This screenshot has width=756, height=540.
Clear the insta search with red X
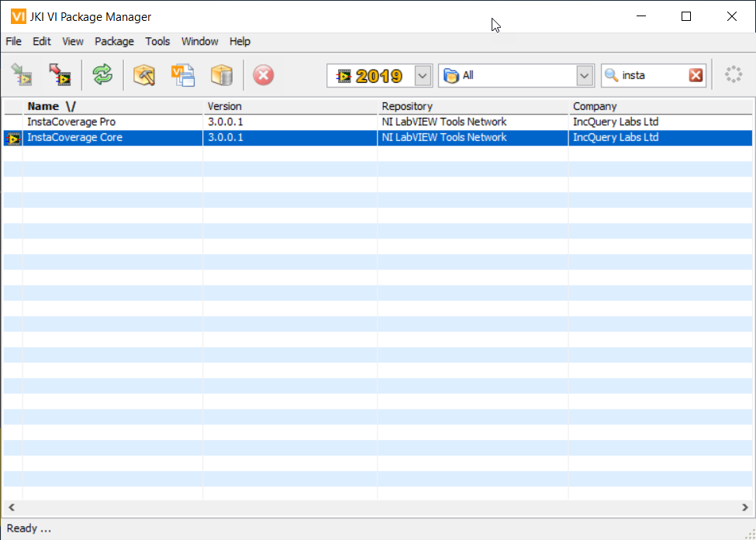coord(696,75)
